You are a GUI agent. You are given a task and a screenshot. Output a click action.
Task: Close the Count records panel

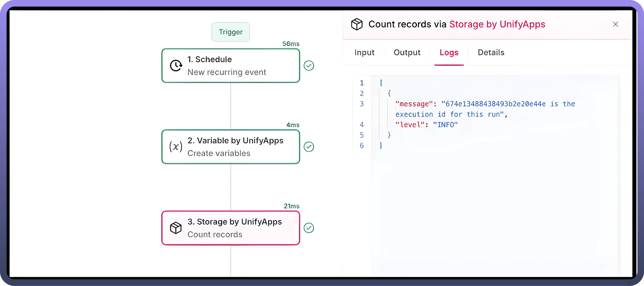point(616,24)
